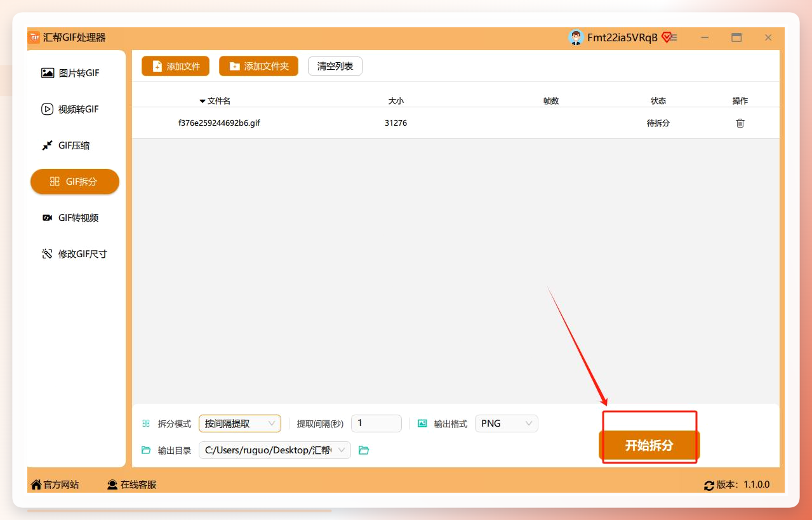Viewport: 812px width, 520px height.
Task: Open the GIF压缩 section
Action: click(75, 145)
